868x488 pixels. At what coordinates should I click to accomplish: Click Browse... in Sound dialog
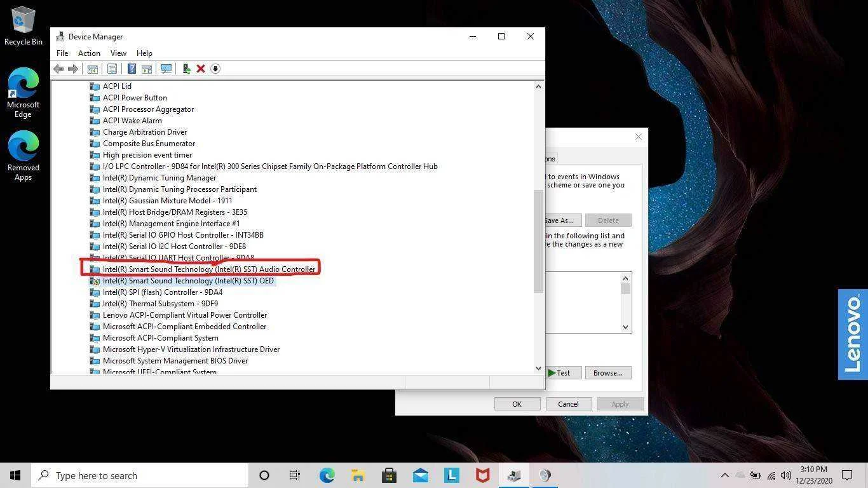[608, 373]
